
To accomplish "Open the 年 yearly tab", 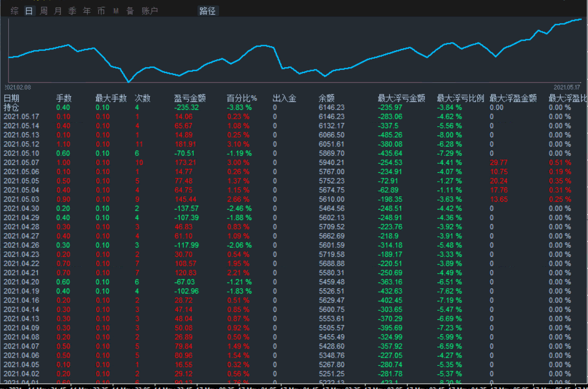I will pos(87,11).
